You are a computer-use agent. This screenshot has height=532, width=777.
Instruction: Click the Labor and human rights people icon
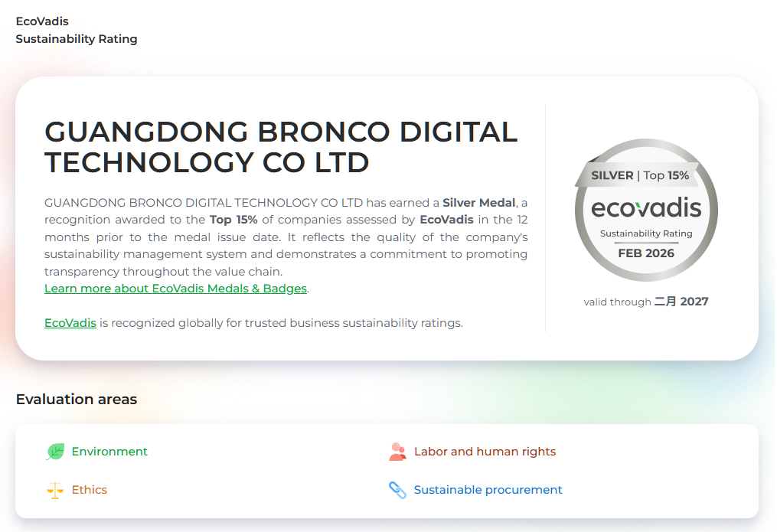[x=397, y=452]
